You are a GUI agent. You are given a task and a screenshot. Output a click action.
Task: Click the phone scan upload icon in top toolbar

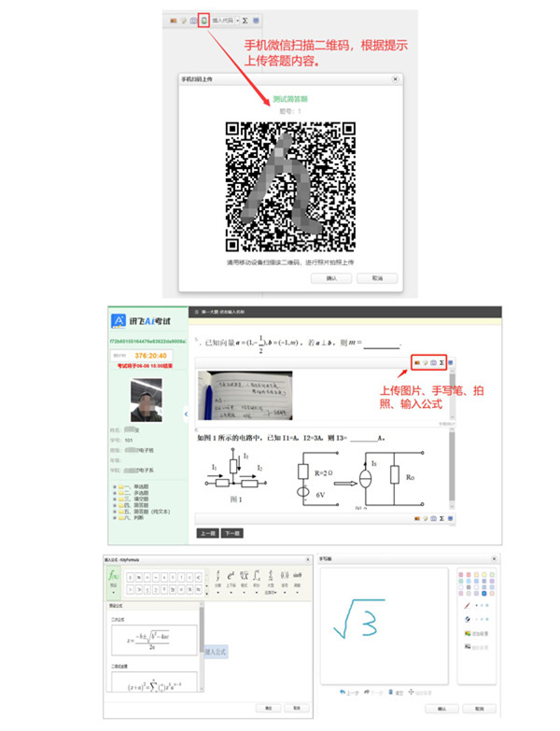coord(203,21)
